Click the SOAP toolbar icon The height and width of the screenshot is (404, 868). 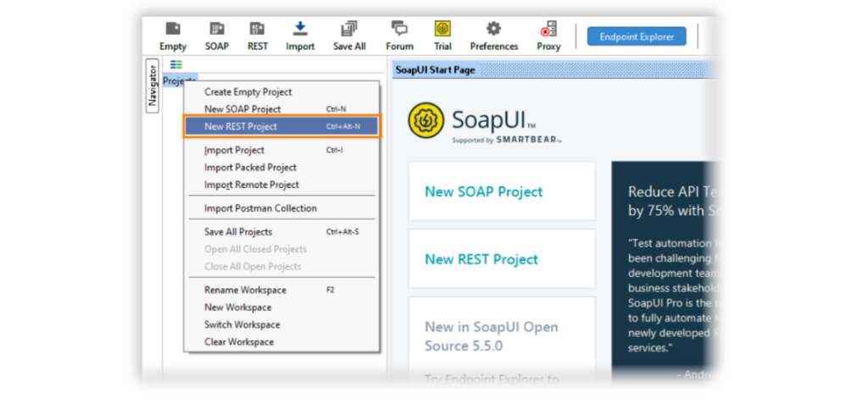216,29
